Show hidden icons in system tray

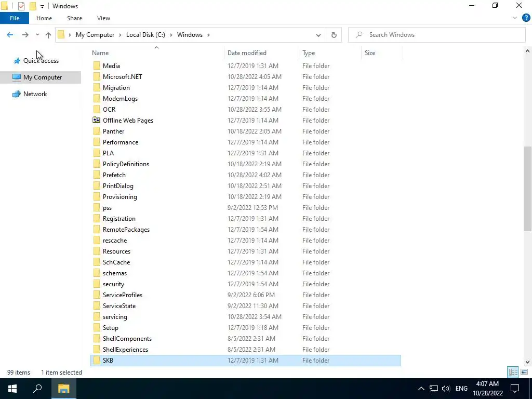421,389
